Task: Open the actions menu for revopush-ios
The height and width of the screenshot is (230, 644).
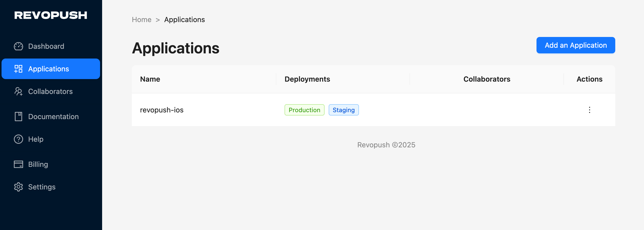Action: coord(589,110)
